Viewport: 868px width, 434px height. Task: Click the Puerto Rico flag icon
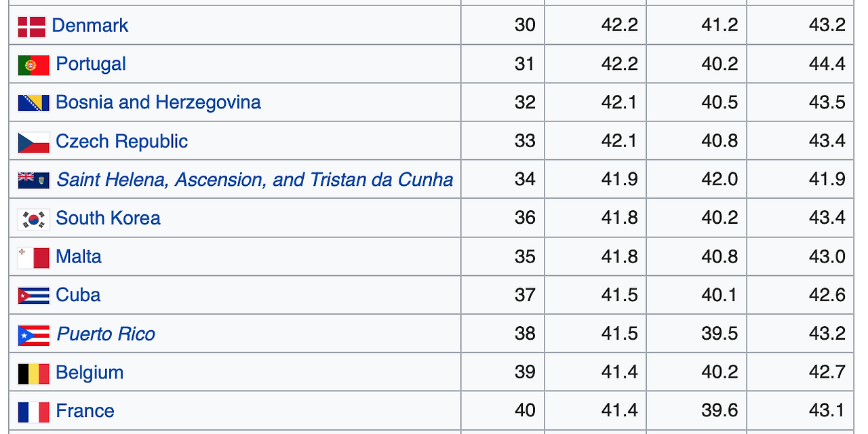coord(33,335)
